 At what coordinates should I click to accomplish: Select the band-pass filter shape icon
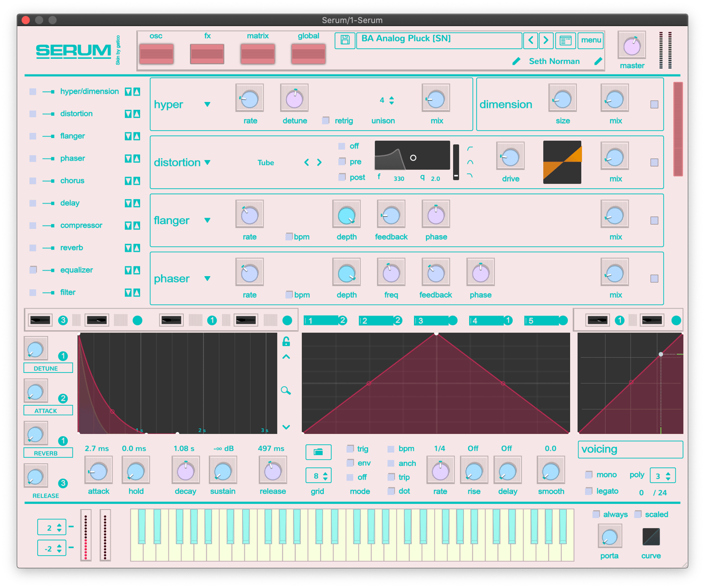[x=470, y=162]
